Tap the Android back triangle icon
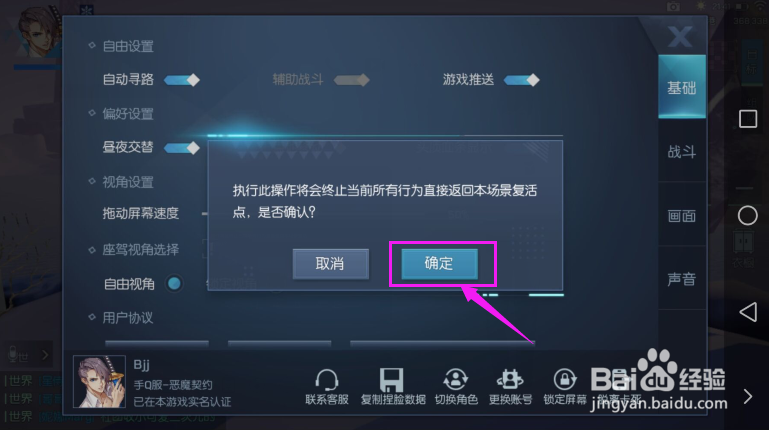769x430 pixels. (748, 312)
